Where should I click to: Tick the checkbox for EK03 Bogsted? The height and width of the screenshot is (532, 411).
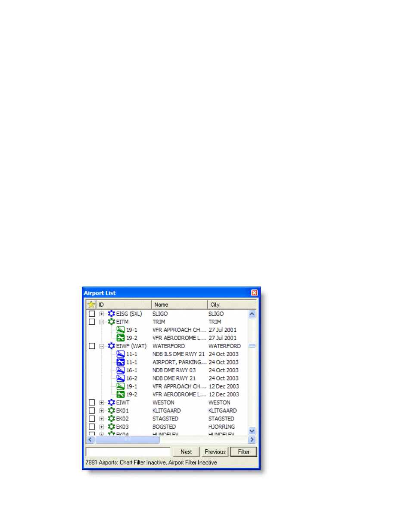(92, 427)
